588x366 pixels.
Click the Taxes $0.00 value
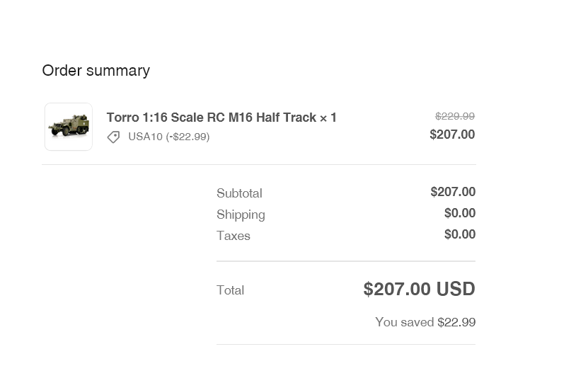[460, 234]
